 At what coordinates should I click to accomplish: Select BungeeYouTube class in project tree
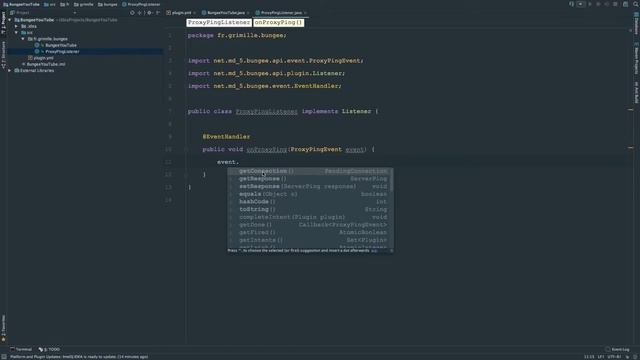tap(60, 45)
